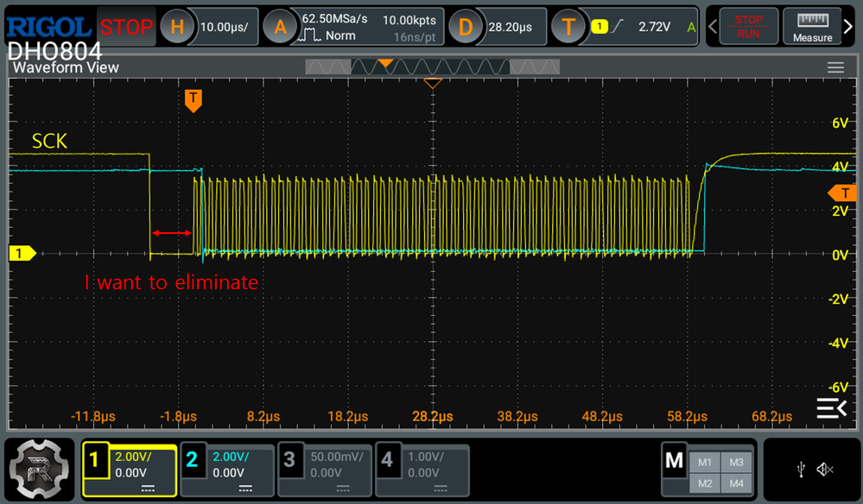Toggle the muted speaker sound icon
The image size is (863, 504).
(x=824, y=469)
